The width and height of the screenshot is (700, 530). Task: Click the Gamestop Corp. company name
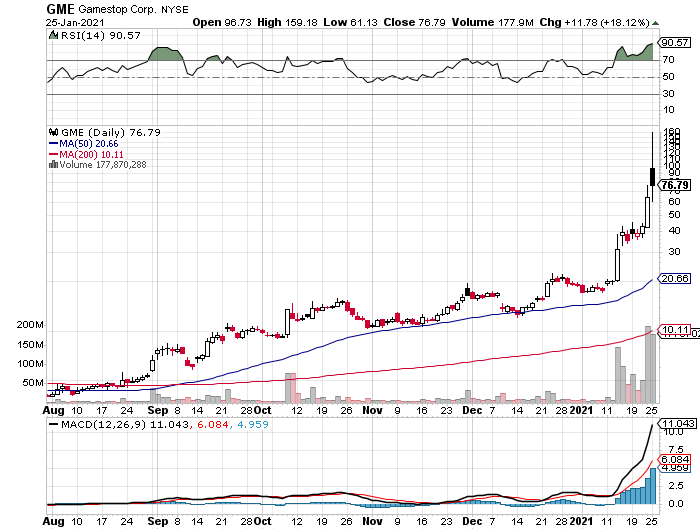[117, 9]
